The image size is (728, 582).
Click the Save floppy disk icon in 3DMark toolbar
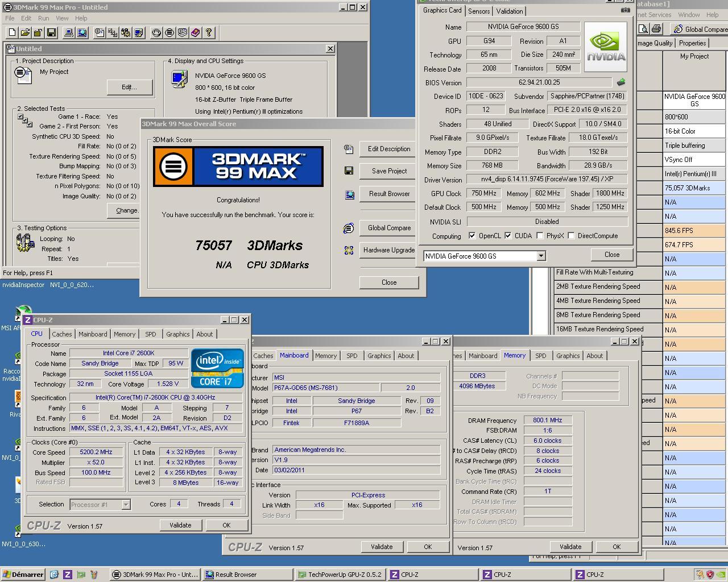(51, 32)
